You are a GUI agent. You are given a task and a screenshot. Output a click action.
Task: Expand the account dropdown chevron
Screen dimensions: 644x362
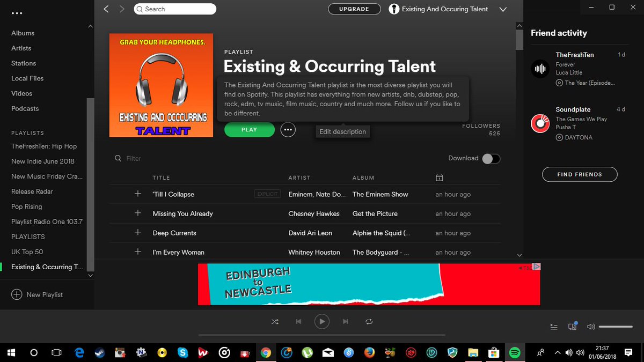(x=503, y=9)
